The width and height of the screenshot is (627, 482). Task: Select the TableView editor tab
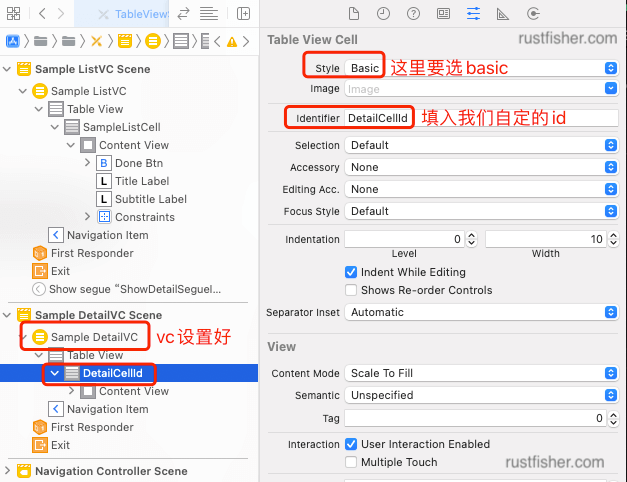tap(138, 14)
